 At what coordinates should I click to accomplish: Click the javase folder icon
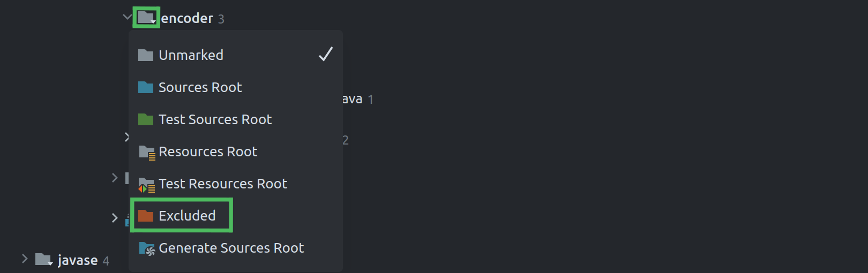point(43,260)
